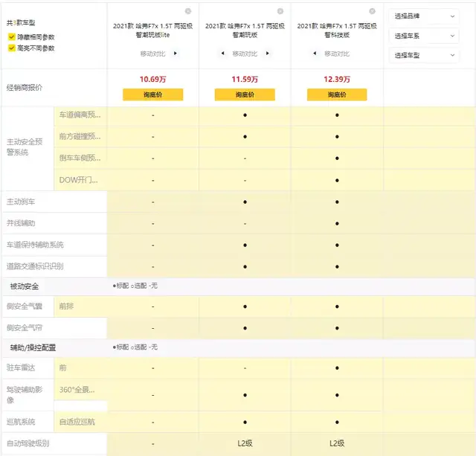Click the 12.39万 dealer price
476x456 pixels.
[x=337, y=80]
